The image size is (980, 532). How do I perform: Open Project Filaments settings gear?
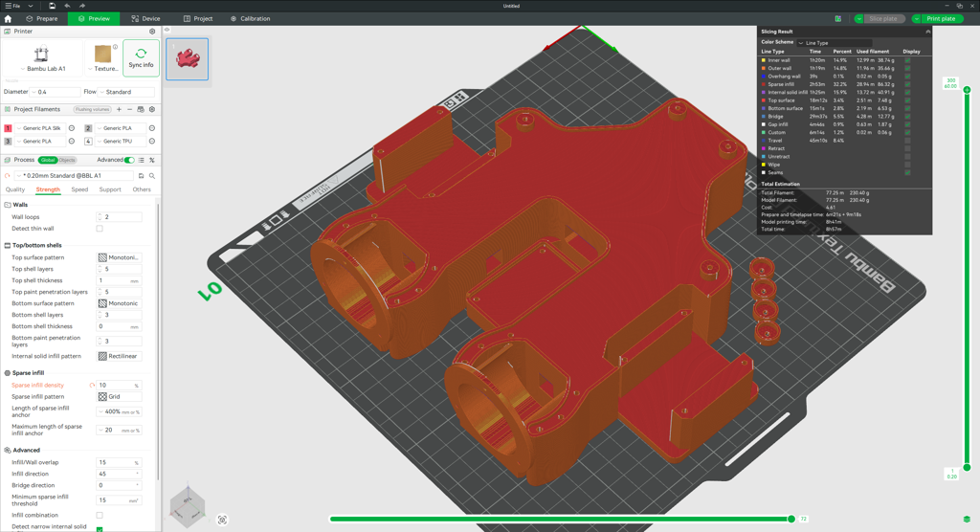152,109
